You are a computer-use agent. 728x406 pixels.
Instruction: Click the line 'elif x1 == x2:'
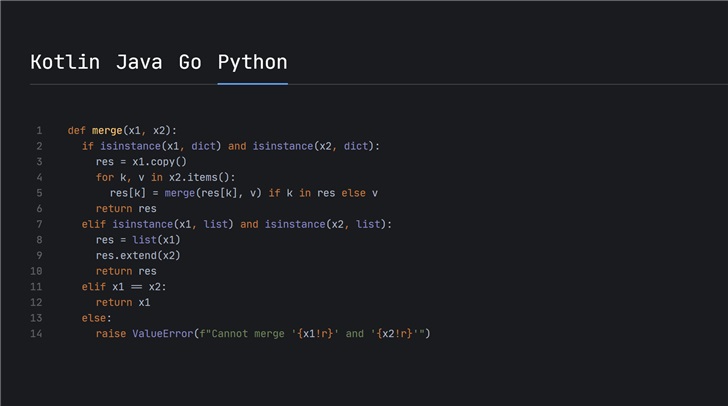tap(124, 287)
